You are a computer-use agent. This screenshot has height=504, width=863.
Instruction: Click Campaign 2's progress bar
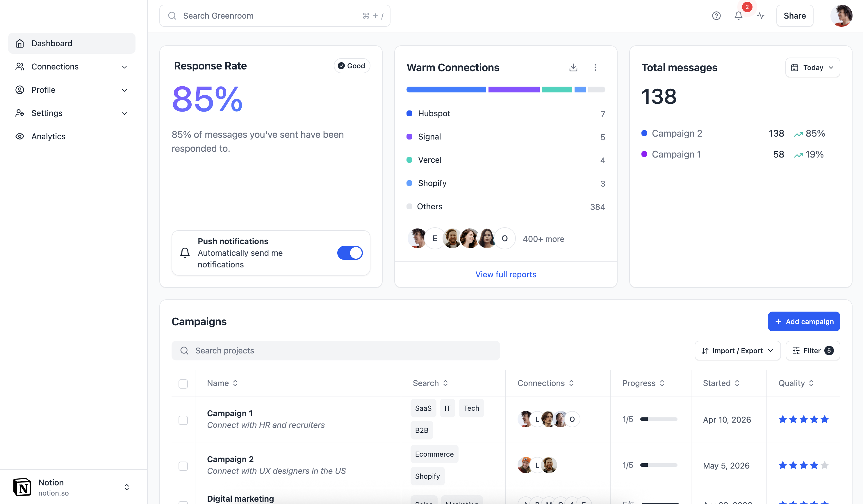657,465
